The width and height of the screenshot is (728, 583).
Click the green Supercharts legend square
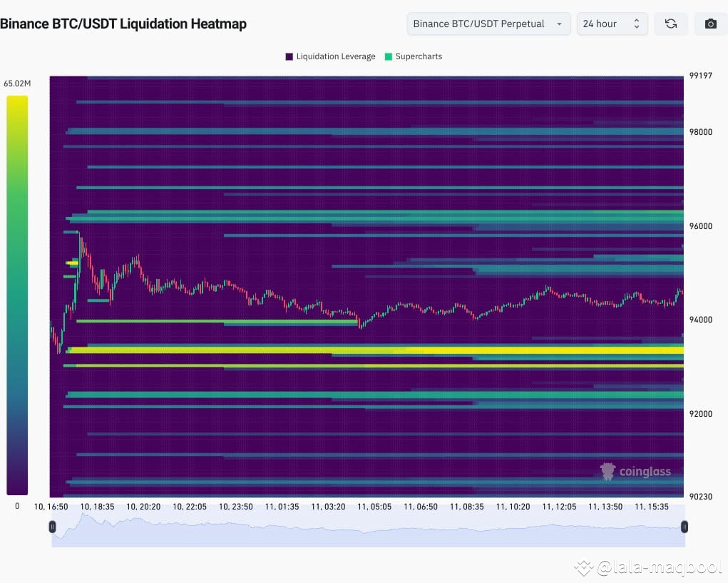tap(389, 56)
